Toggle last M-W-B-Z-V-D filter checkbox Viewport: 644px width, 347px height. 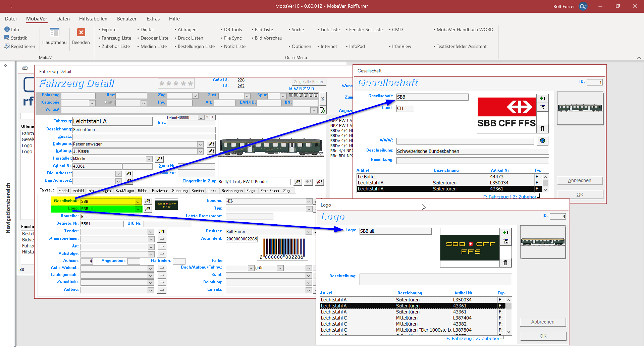[x=316, y=95]
